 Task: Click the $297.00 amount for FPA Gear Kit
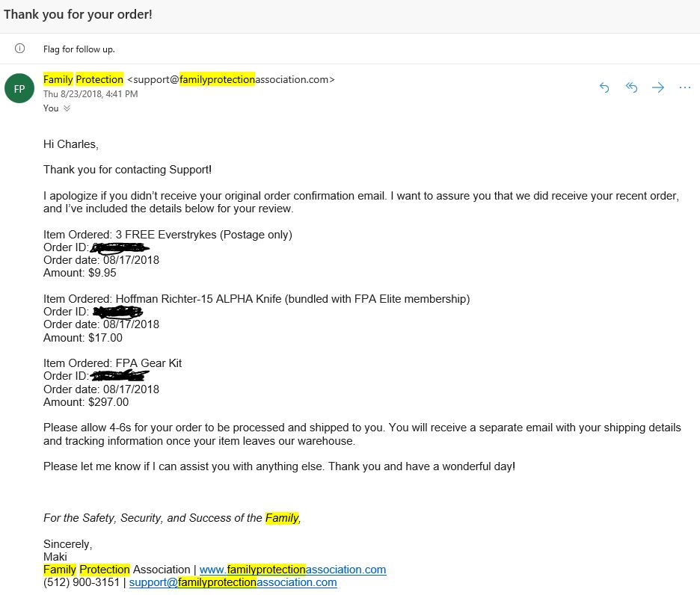coord(108,402)
